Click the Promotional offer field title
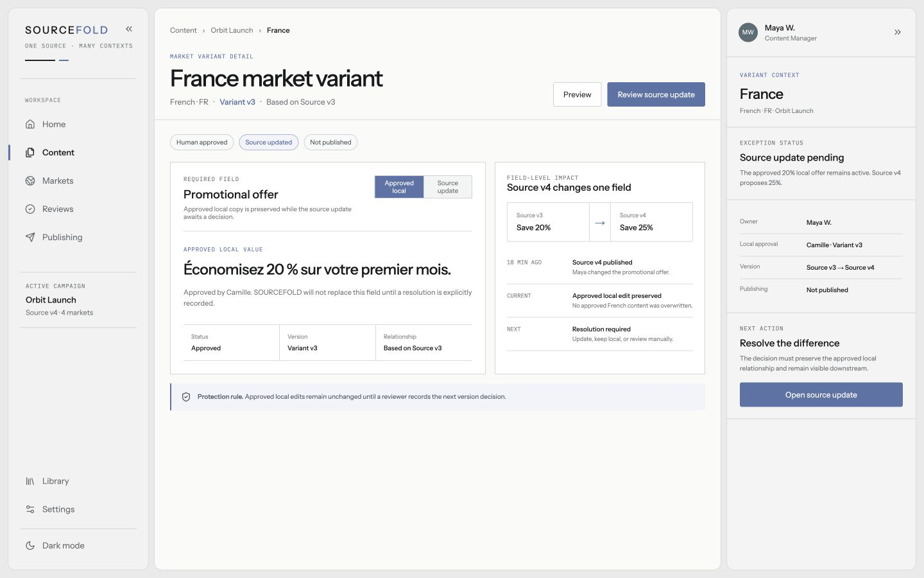Screen dimensions: 924x578 [x=231, y=195]
